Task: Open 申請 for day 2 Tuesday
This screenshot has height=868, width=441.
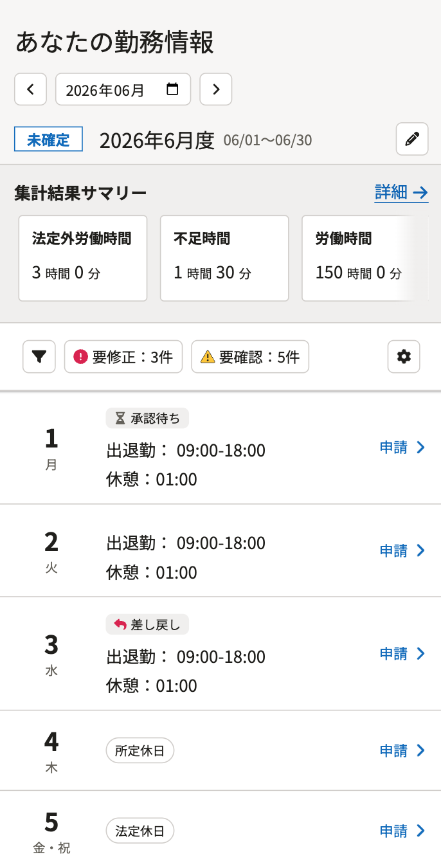Action: (402, 550)
